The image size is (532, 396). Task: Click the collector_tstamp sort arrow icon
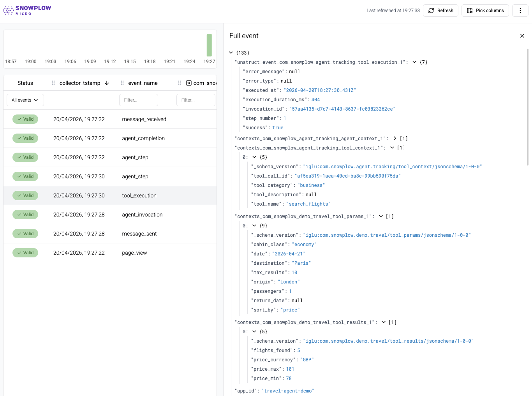pyautogui.click(x=107, y=83)
